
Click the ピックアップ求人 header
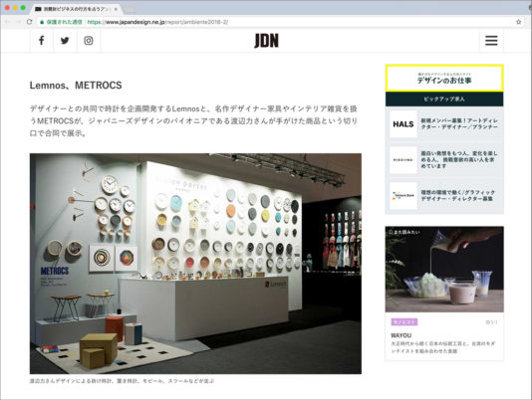(444, 99)
